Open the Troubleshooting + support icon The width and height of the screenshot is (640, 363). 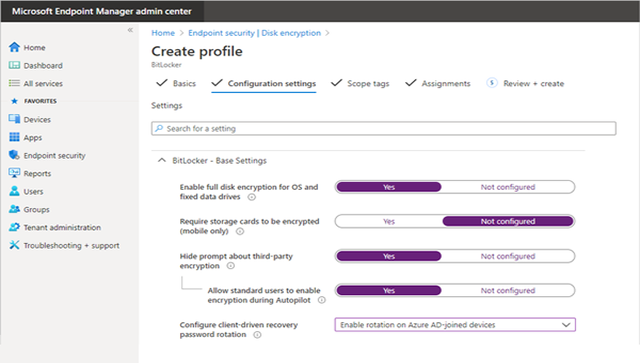pos(14,245)
